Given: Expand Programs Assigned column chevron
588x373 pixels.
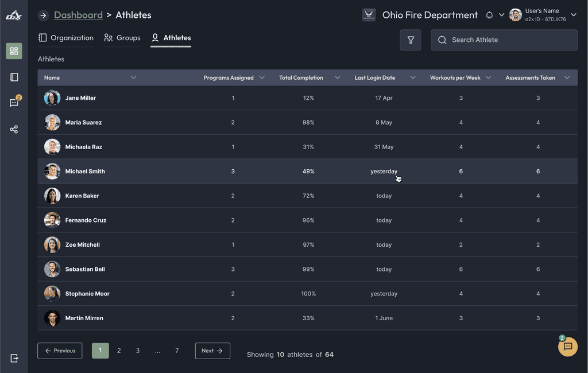Looking at the screenshot, I should pos(262,77).
